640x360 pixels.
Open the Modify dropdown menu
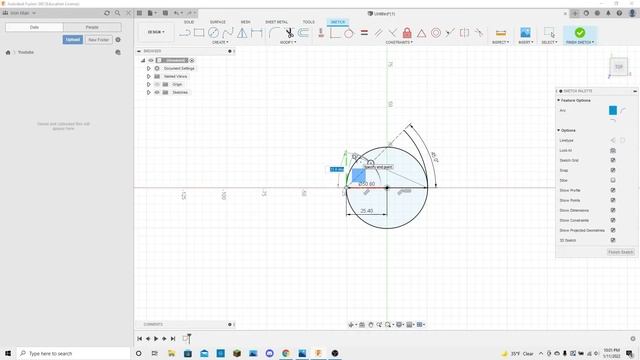288,42
